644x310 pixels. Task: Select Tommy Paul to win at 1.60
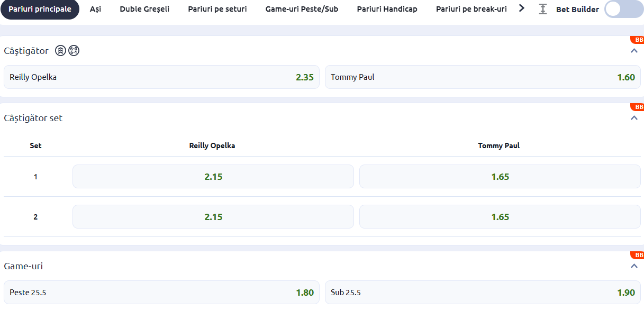point(483,77)
